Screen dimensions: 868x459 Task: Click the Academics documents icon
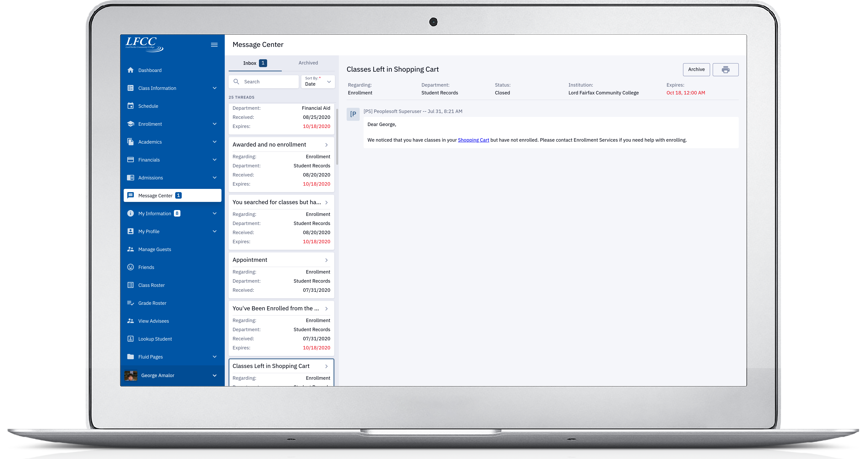click(x=130, y=142)
